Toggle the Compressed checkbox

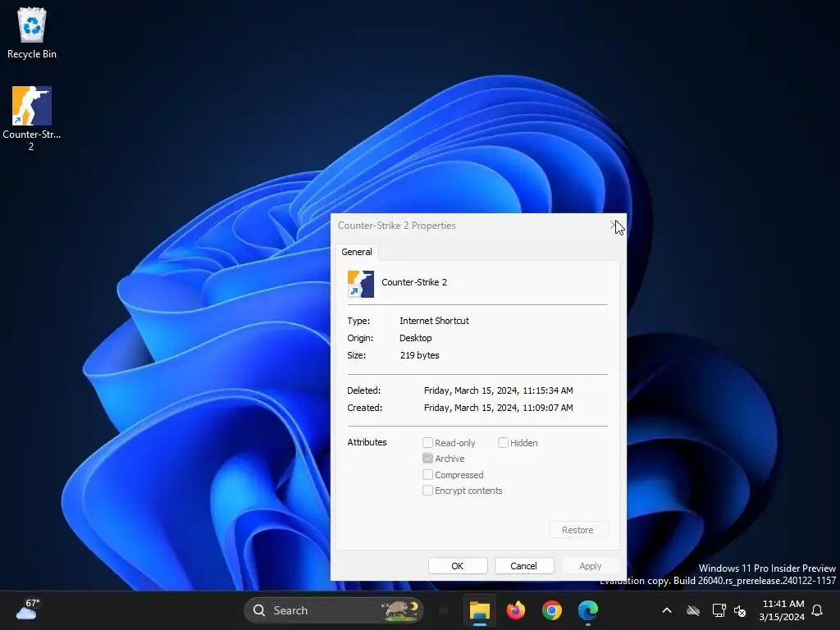(427, 475)
